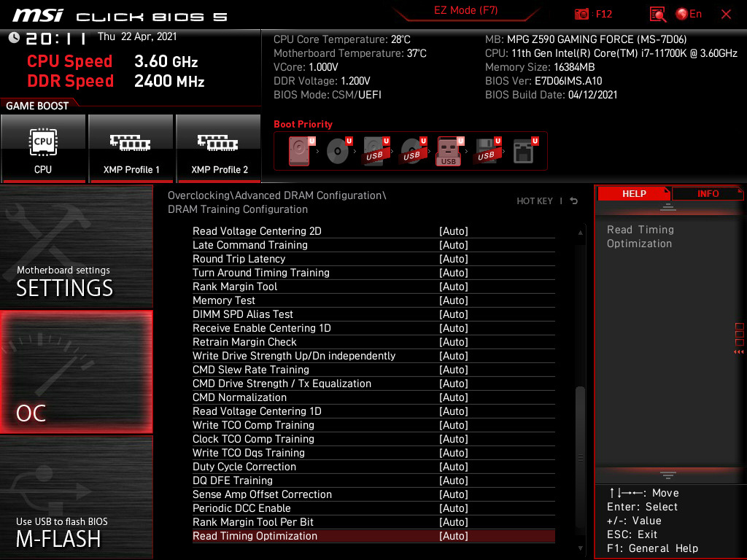Click the clock icon beside the time
Viewport: 747px width, 560px height.
14,38
